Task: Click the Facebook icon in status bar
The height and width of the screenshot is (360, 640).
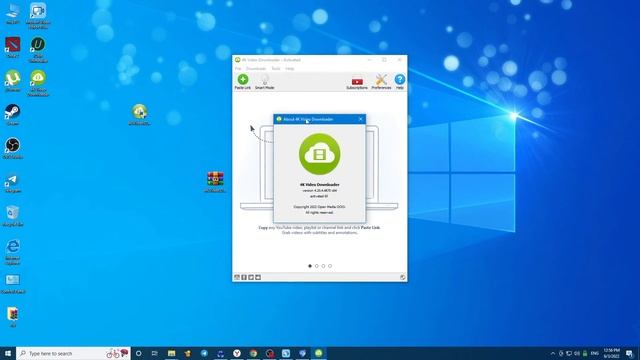Action: click(x=244, y=278)
